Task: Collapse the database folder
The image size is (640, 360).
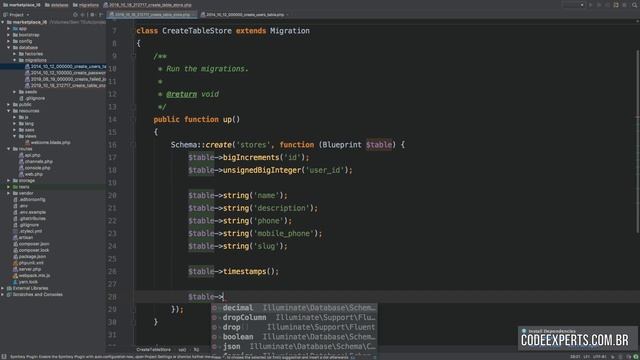Action: (9, 47)
